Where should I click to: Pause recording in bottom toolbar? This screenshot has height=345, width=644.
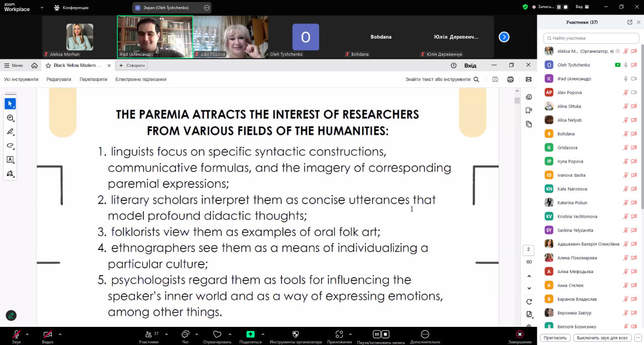[376, 334]
